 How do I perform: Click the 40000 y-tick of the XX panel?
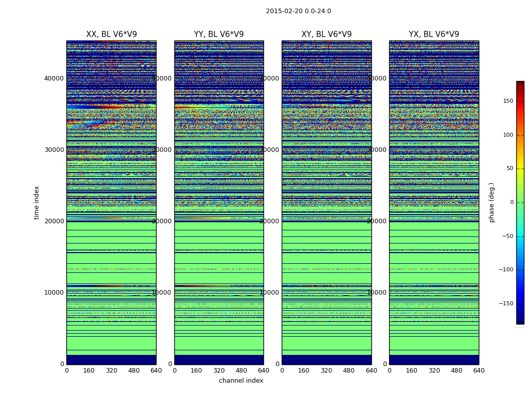tap(55, 78)
